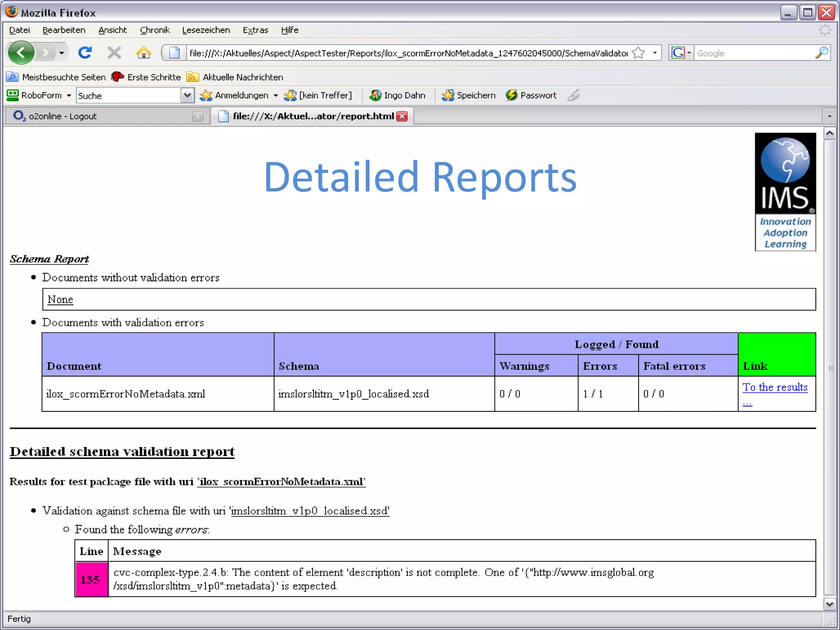Open the Ansicht menu
This screenshot has height=630, width=840.
coord(112,30)
